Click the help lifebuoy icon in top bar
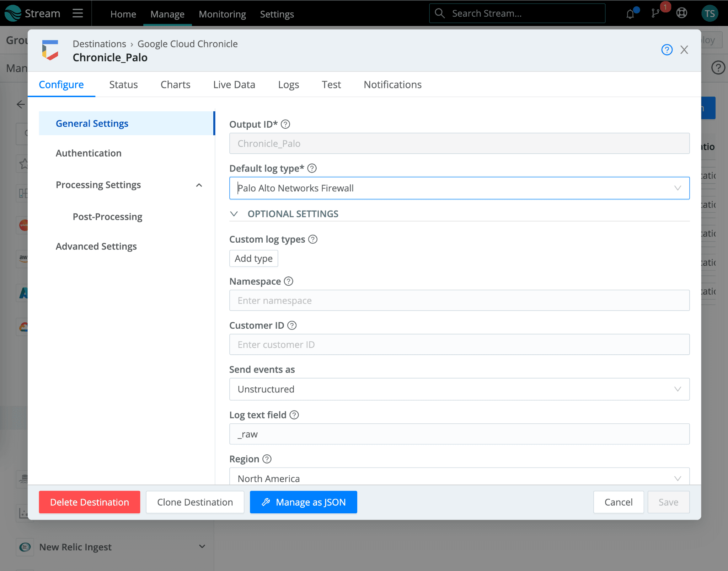The width and height of the screenshot is (728, 571). pos(681,14)
